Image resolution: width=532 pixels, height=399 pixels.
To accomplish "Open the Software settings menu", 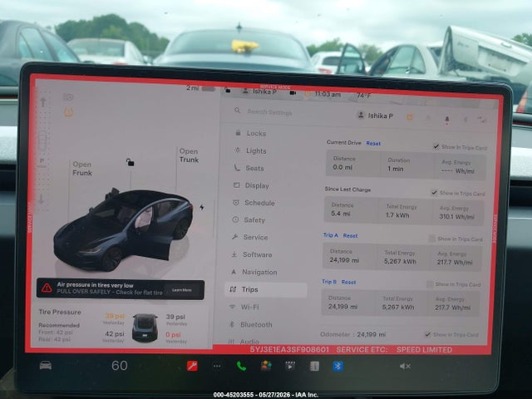I will tap(251, 254).
